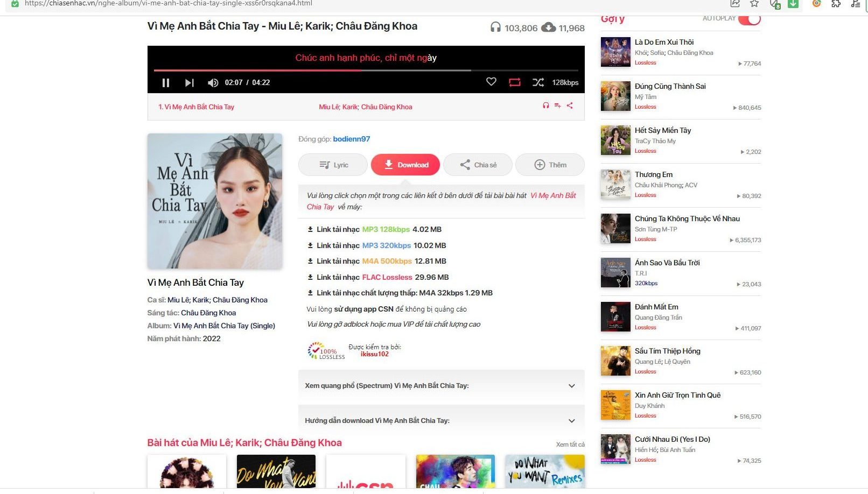Viewport: 868px width, 494px height.
Task: Bookmark page with browser star icon
Action: (754, 4)
